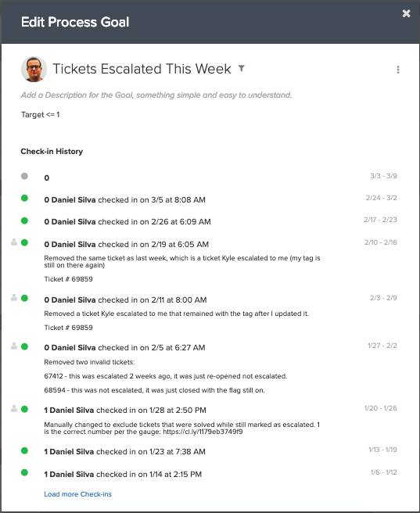Click the Target <= 1 text
Viewport: 420px width, 513px height.
[40, 115]
